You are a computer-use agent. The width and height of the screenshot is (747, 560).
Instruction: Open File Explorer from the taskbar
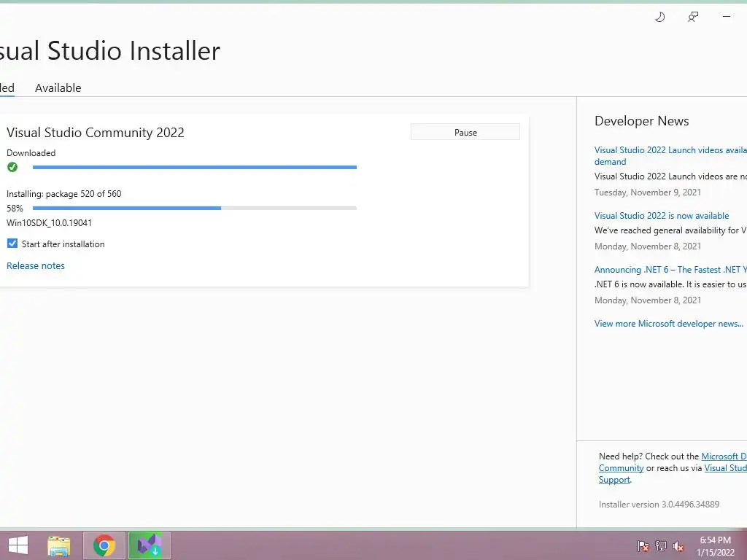tap(59, 545)
